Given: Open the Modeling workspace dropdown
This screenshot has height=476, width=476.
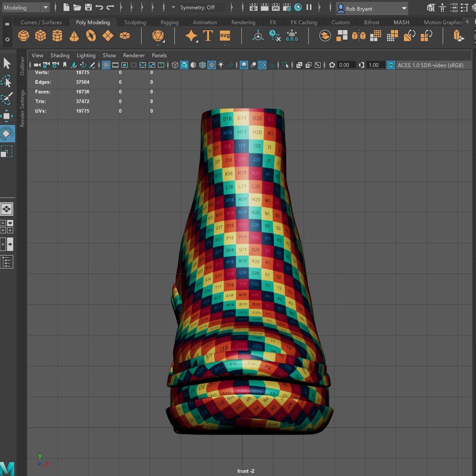Looking at the screenshot, I should point(26,7).
